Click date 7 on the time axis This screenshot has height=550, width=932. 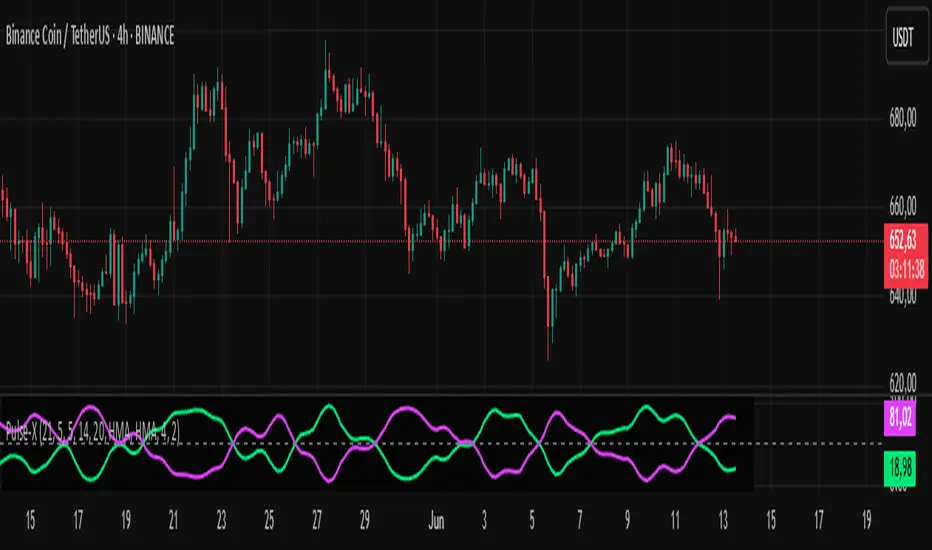(580, 521)
